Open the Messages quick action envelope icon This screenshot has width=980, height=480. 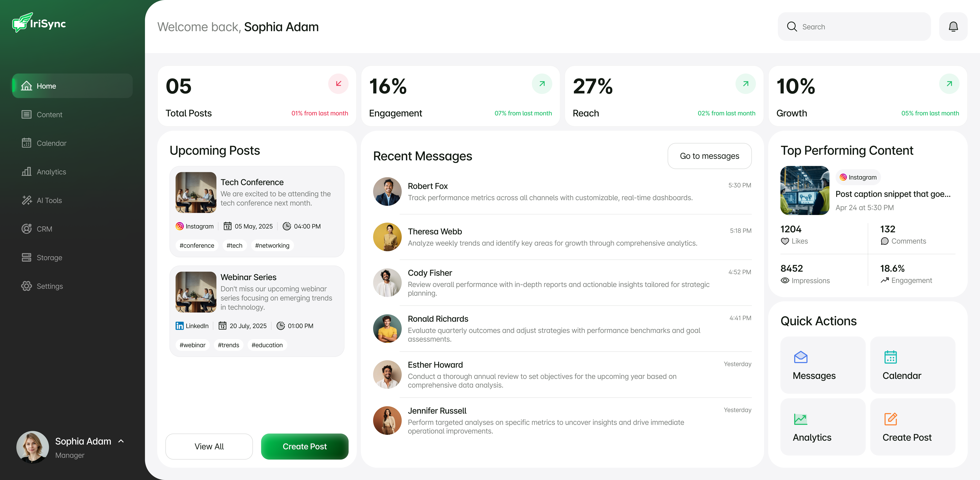click(x=801, y=357)
